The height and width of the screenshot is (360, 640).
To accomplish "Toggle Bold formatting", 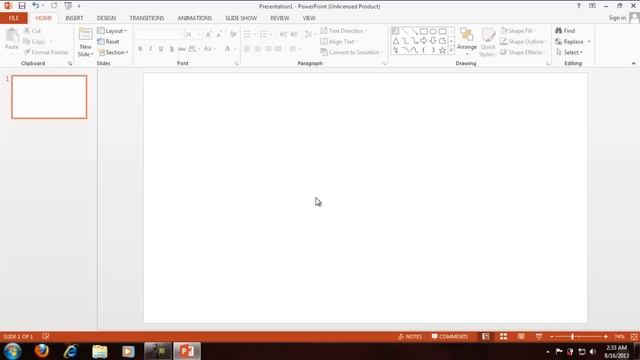I will tap(140, 49).
